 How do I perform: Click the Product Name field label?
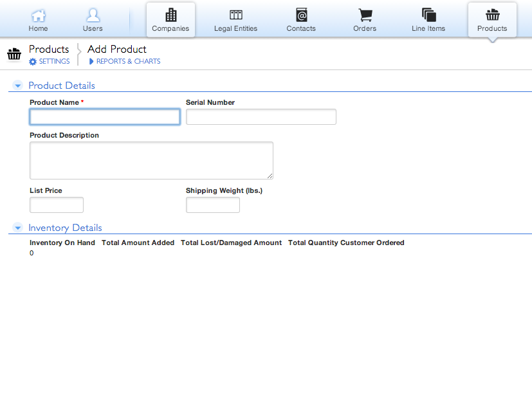tap(54, 102)
